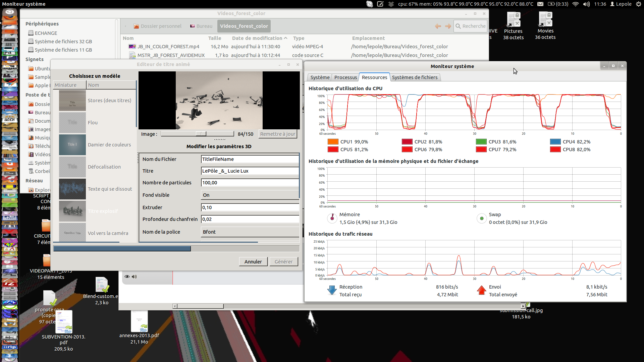Open the annexes-2013.pdf desktop file
Viewport: 644px width, 362px height.
(x=139, y=322)
